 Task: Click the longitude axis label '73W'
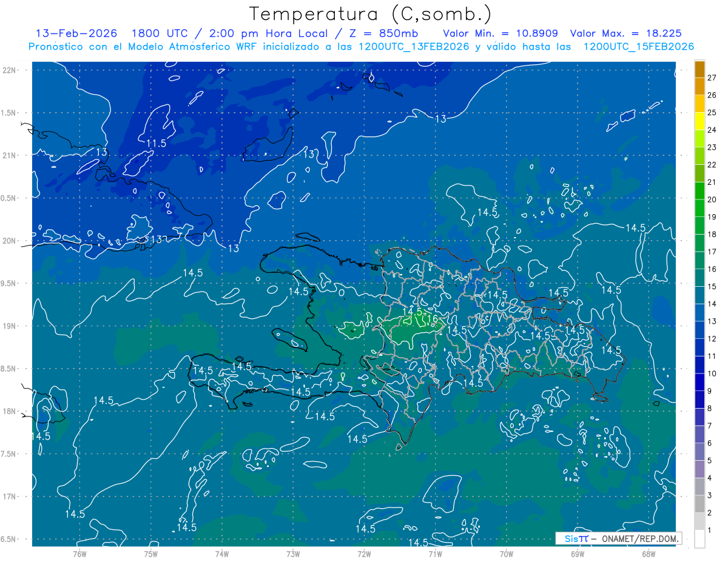293,554
